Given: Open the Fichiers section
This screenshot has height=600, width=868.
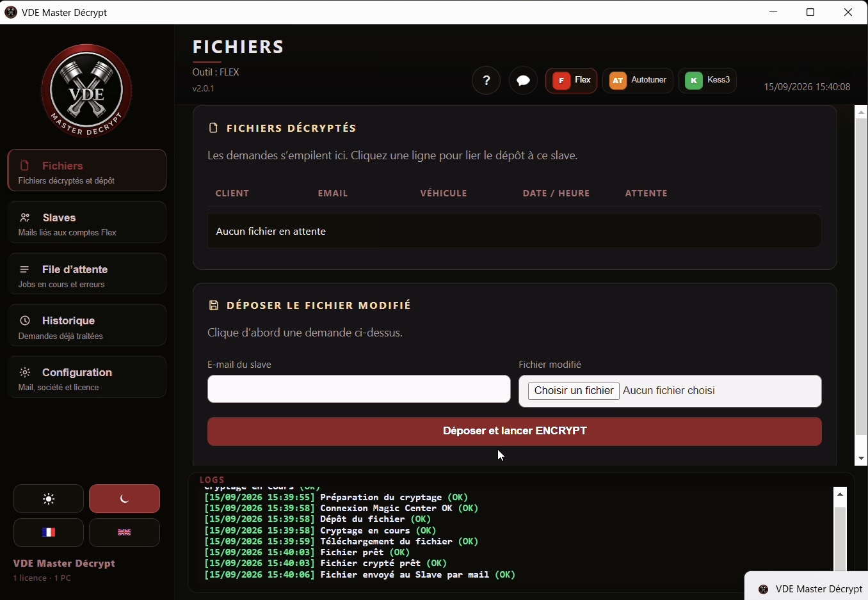Looking at the screenshot, I should pyautogui.click(x=87, y=171).
